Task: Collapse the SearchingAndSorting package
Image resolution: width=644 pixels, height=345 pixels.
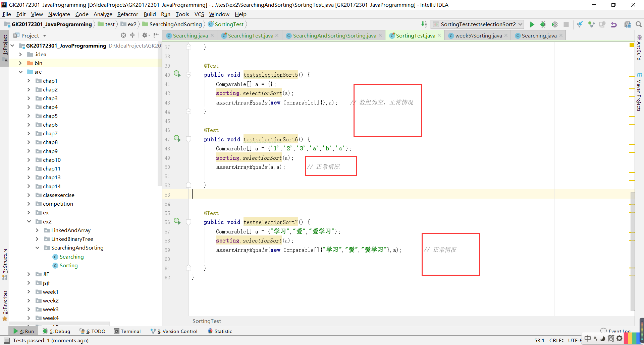Action: tap(37, 248)
